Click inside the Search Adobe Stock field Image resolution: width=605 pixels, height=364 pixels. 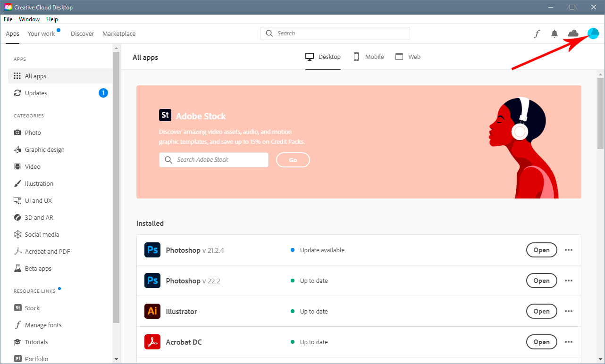(213, 160)
